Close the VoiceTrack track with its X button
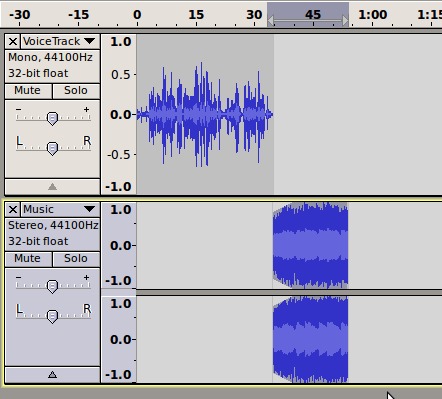The height and width of the screenshot is (399, 442). (x=13, y=42)
